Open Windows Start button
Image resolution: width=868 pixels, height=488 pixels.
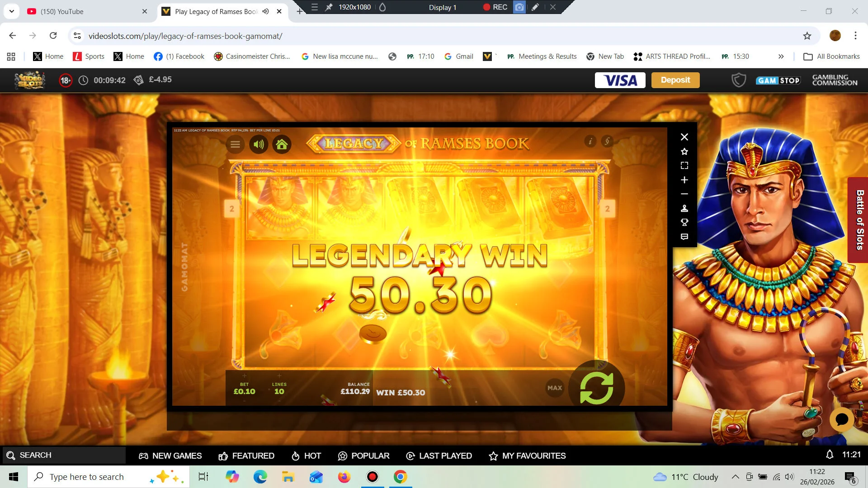pos(14,477)
